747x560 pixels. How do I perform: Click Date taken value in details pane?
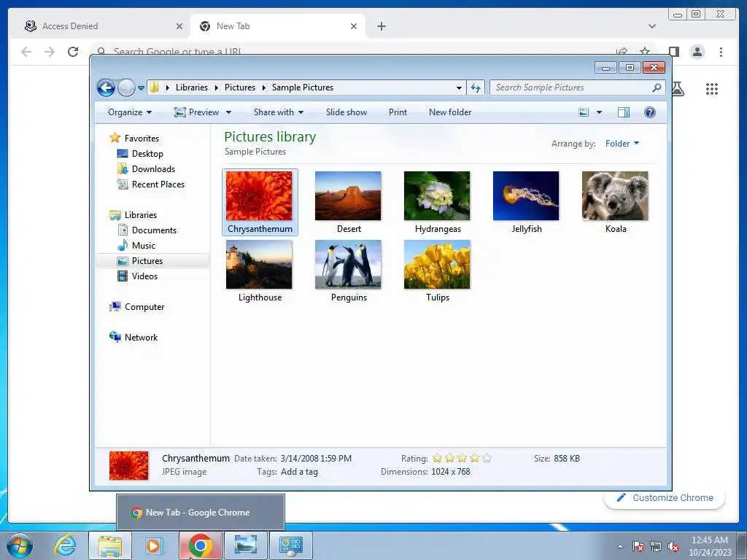[x=316, y=459]
